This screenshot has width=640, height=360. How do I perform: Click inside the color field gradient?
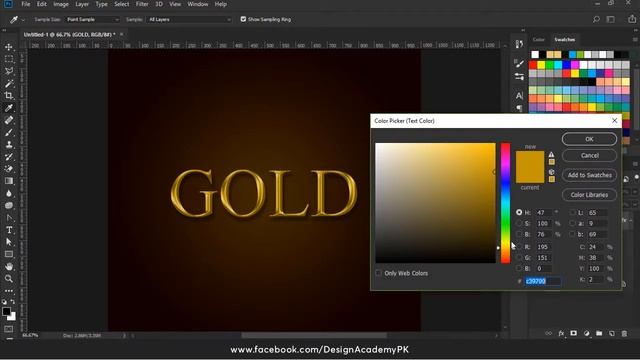[436, 203]
